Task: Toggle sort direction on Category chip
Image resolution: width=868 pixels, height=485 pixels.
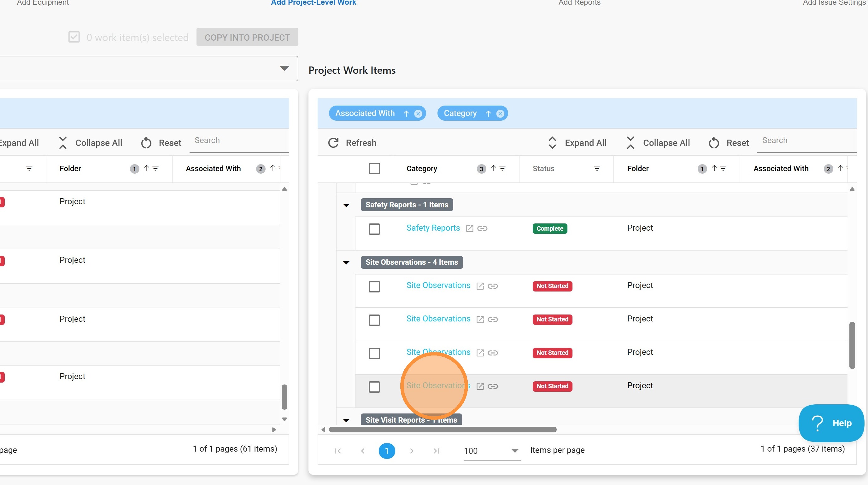Action: (x=488, y=114)
